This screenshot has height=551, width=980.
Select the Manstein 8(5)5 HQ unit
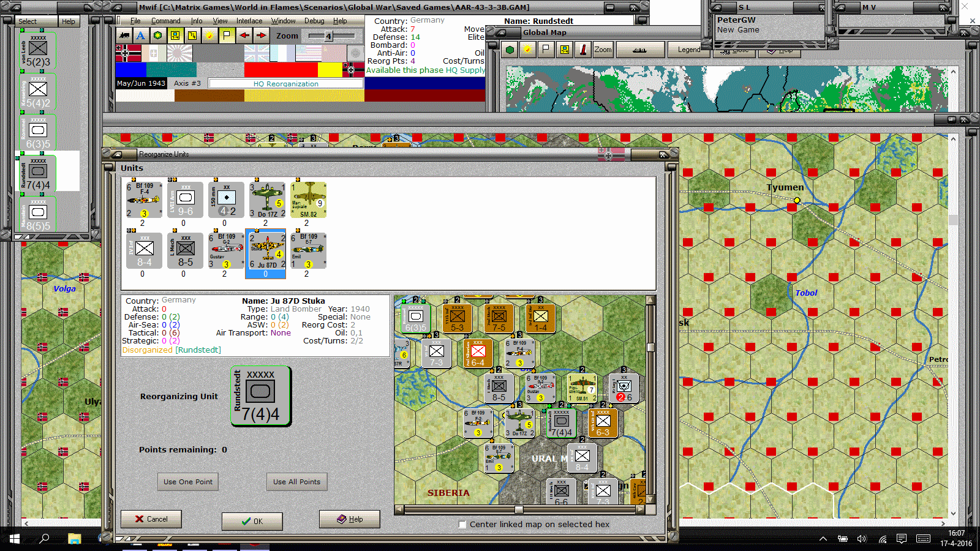click(38, 215)
